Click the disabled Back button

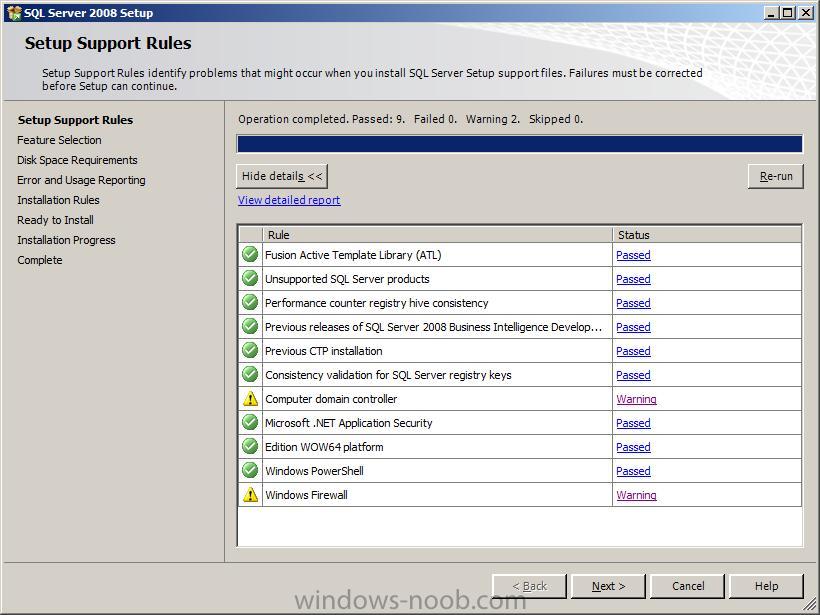(x=529, y=586)
